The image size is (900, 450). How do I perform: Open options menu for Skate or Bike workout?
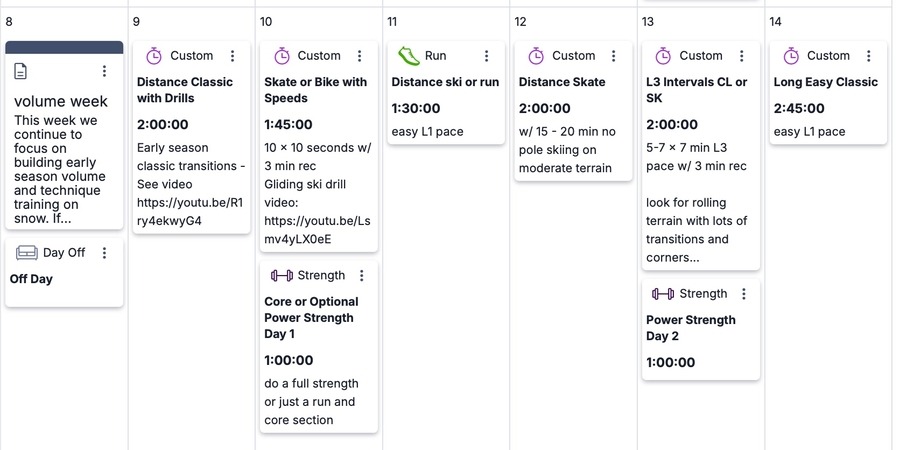tap(360, 56)
